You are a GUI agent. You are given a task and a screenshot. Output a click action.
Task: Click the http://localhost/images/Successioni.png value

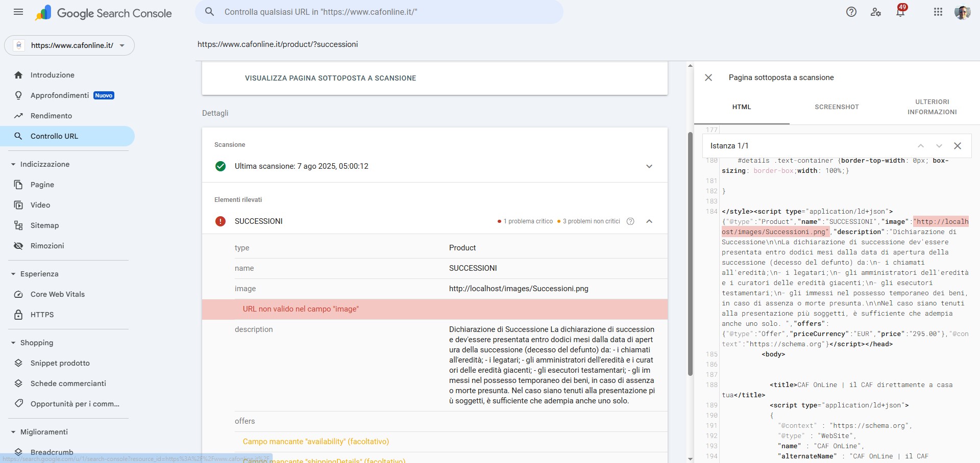click(519, 289)
